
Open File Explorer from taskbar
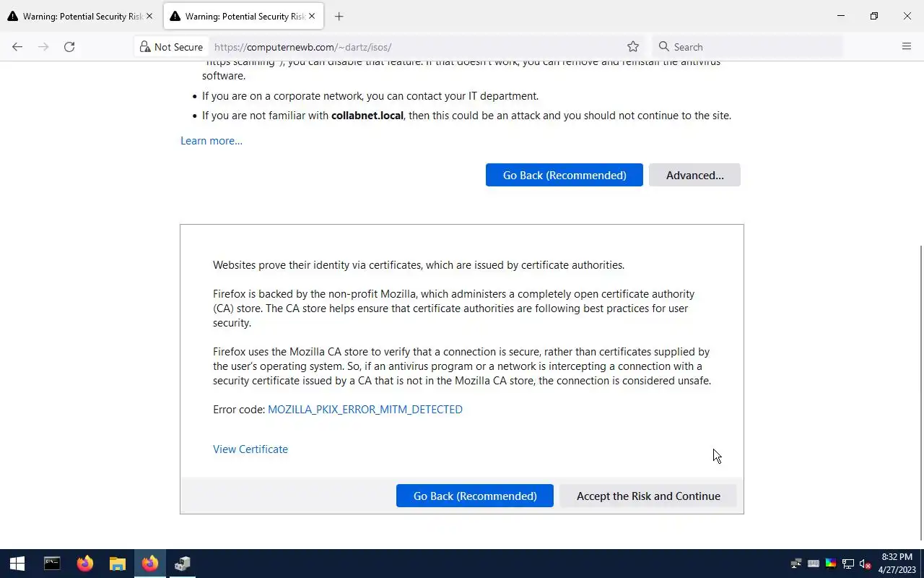point(118,564)
